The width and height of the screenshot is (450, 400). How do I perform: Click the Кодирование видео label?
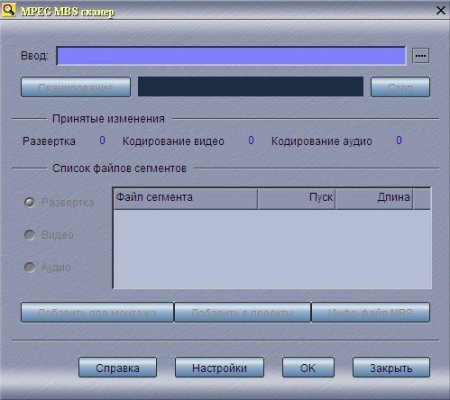tap(173, 141)
